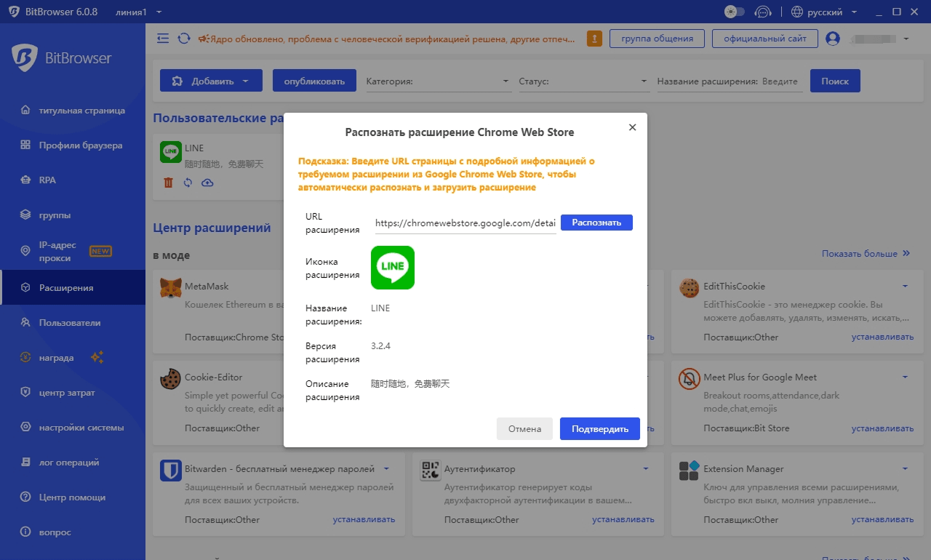Open вопрос in the sidebar

tap(73, 532)
